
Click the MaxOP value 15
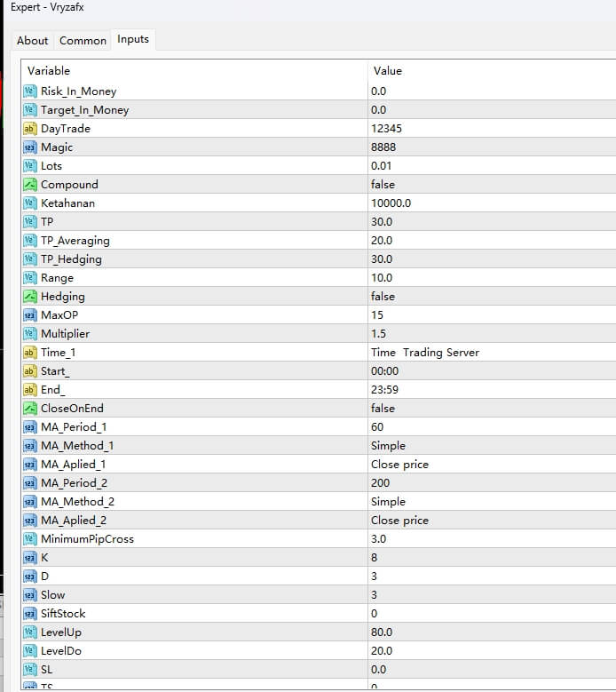(377, 315)
